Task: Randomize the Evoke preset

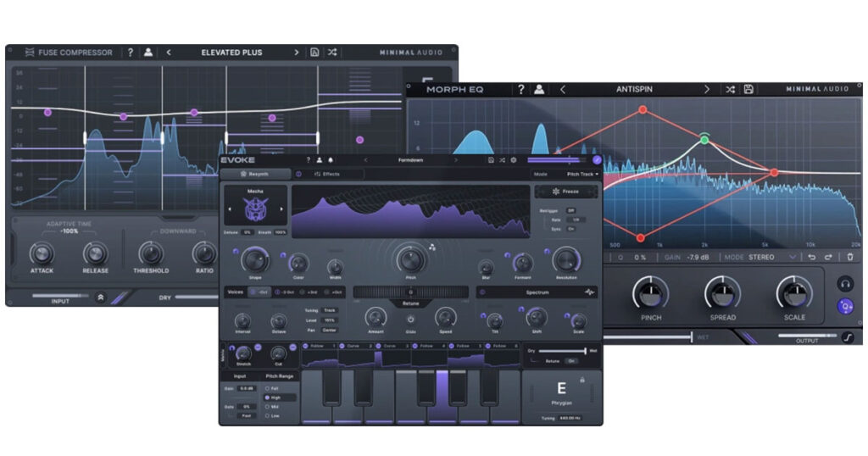Action: pyautogui.click(x=502, y=160)
